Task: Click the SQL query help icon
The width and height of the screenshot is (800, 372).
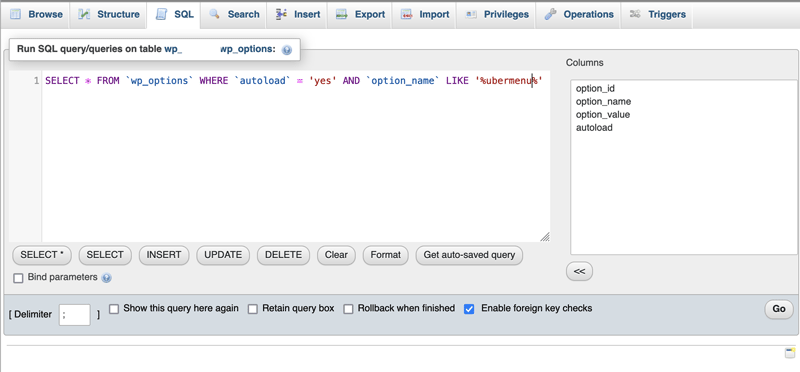Action: tap(287, 50)
